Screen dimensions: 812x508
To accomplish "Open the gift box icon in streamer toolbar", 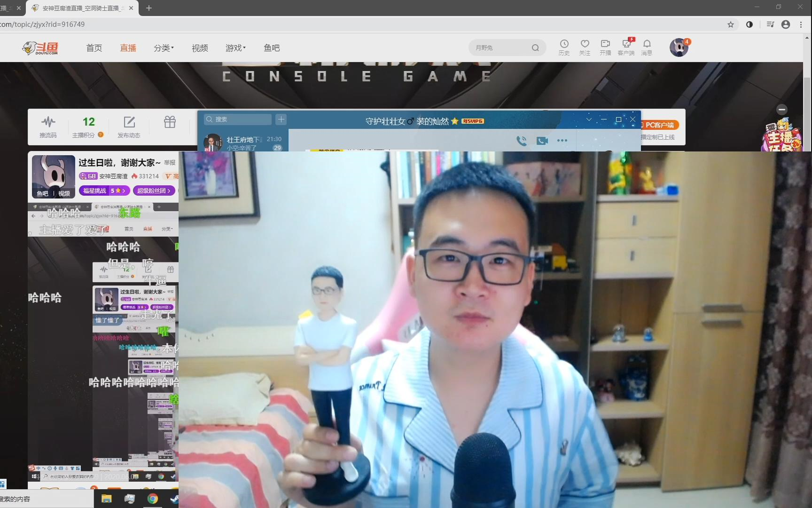I will pyautogui.click(x=170, y=122).
